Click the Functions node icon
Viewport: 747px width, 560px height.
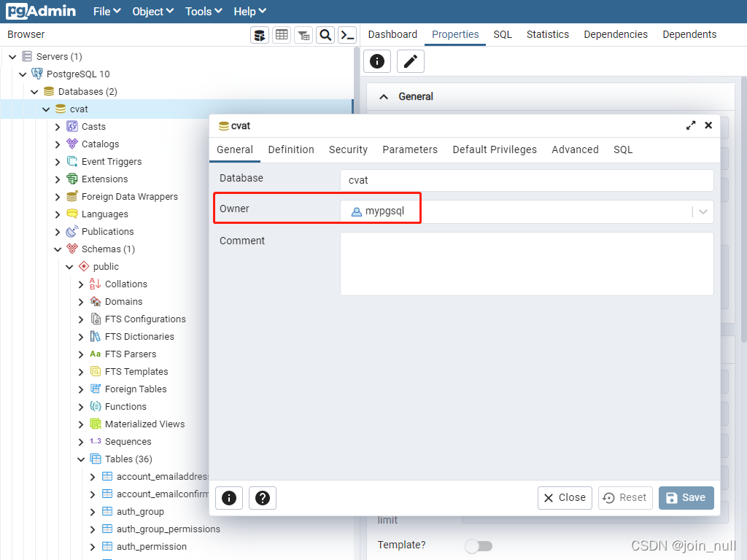pyautogui.click(x=96, y=406)
